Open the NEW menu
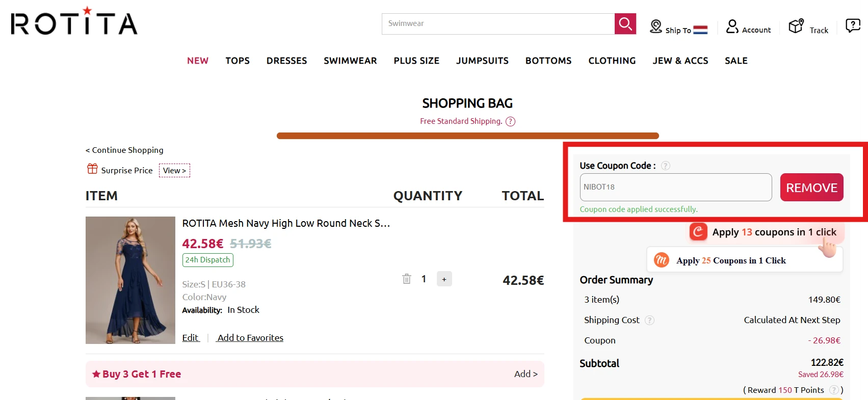 click(x=198, y=61)
